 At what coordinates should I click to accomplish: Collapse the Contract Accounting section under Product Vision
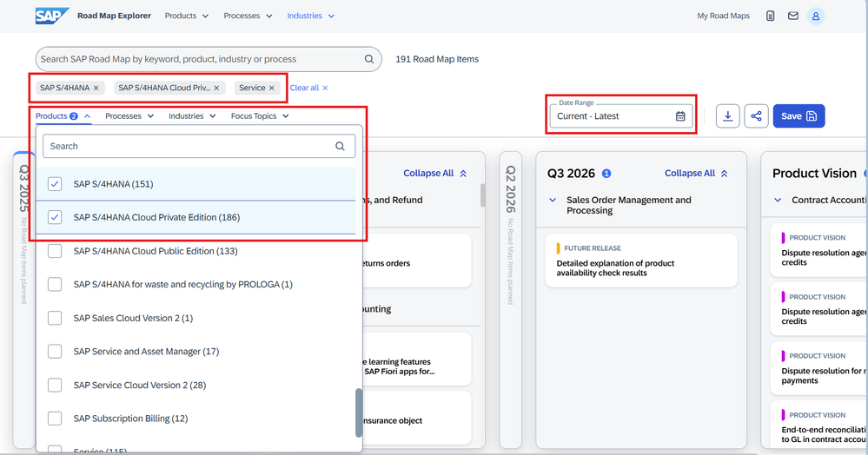pos(778,200)
